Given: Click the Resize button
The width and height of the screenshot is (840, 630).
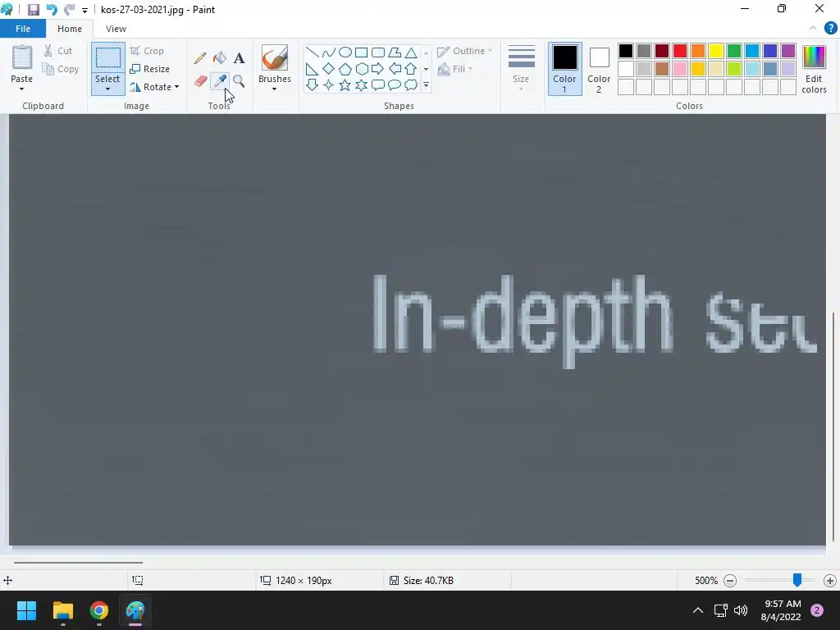Looking at the screenshot, I should click(150, 69).
